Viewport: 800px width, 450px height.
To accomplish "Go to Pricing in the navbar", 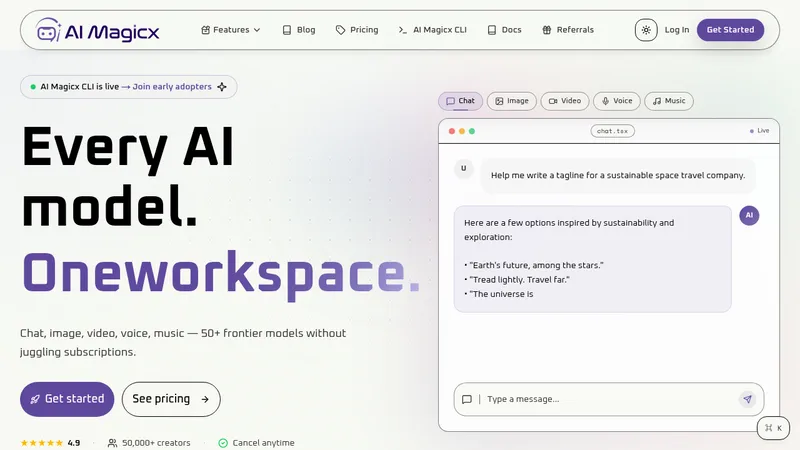I will click(x=357, y=30).
